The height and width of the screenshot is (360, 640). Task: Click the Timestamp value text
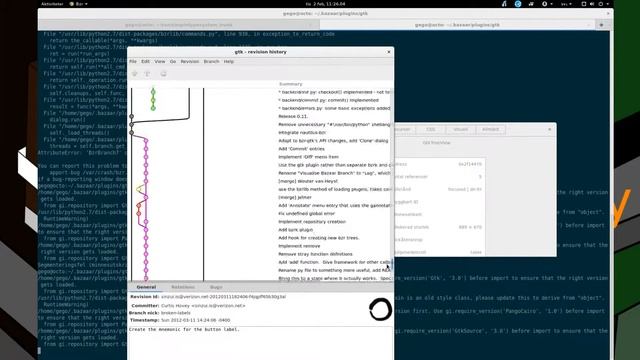[x=195, y=320]
